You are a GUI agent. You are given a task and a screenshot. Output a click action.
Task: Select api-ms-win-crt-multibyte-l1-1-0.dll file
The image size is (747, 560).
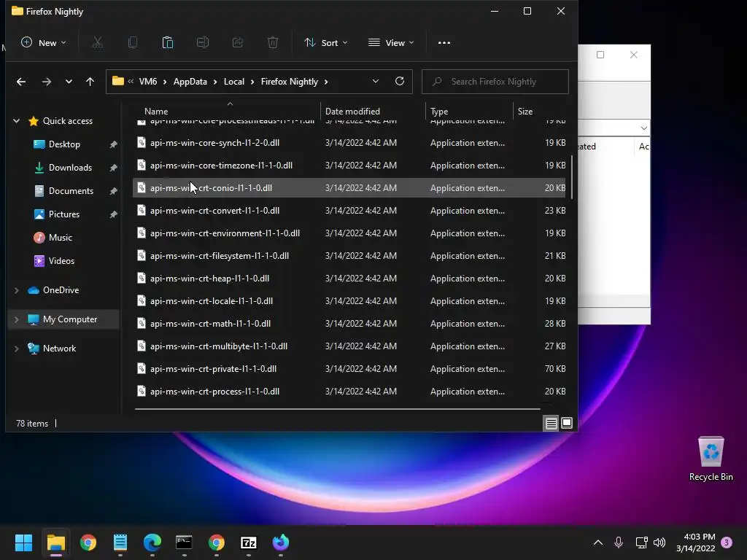[349, 346]
